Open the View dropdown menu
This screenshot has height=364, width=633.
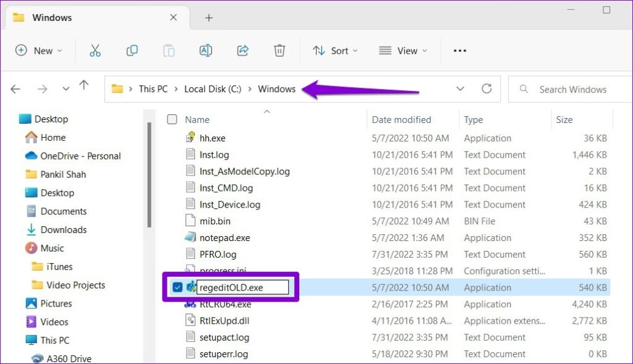(403, 51)
